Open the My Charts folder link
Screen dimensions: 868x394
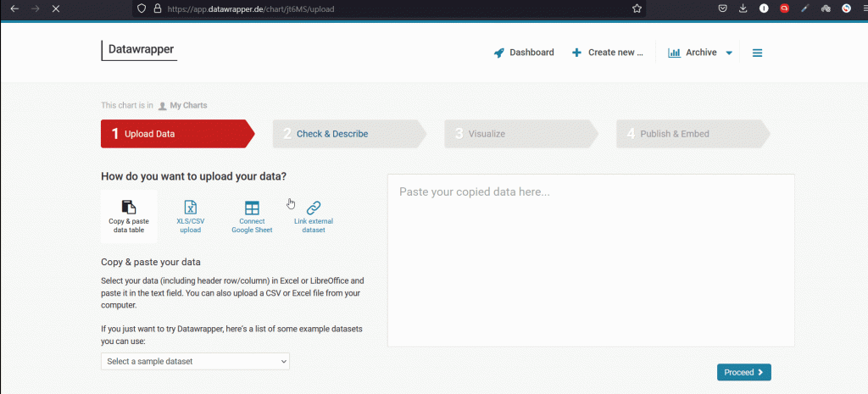[x=188, y=106]
